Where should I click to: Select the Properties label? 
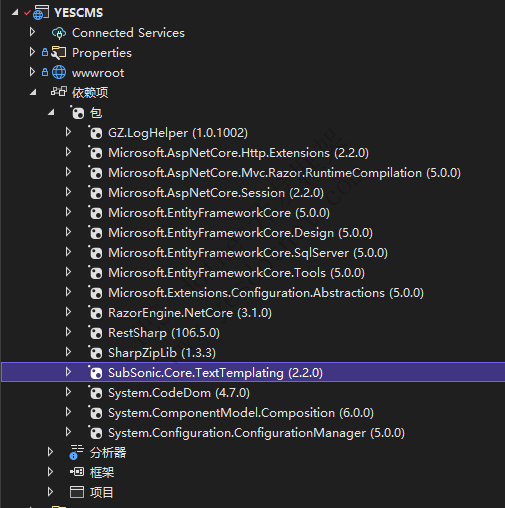pyautogui.click(x=102, y=53)
